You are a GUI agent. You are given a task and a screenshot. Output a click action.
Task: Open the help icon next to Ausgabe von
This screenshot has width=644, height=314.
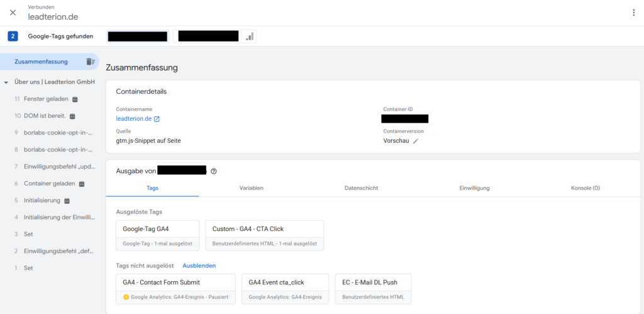pos(214,171)
